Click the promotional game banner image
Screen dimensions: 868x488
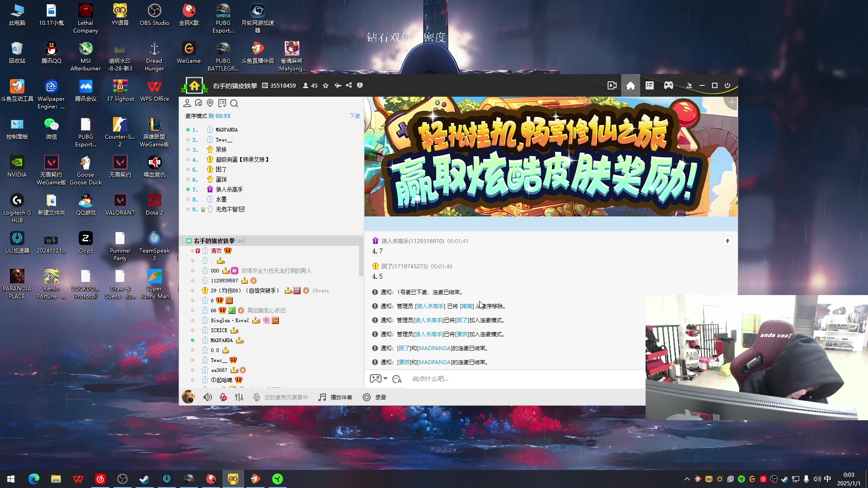[551, 156]
